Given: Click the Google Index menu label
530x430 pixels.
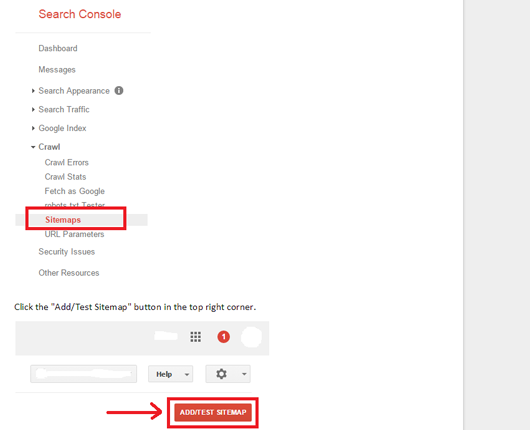Looking at the screenshot, I should (62, 128).
